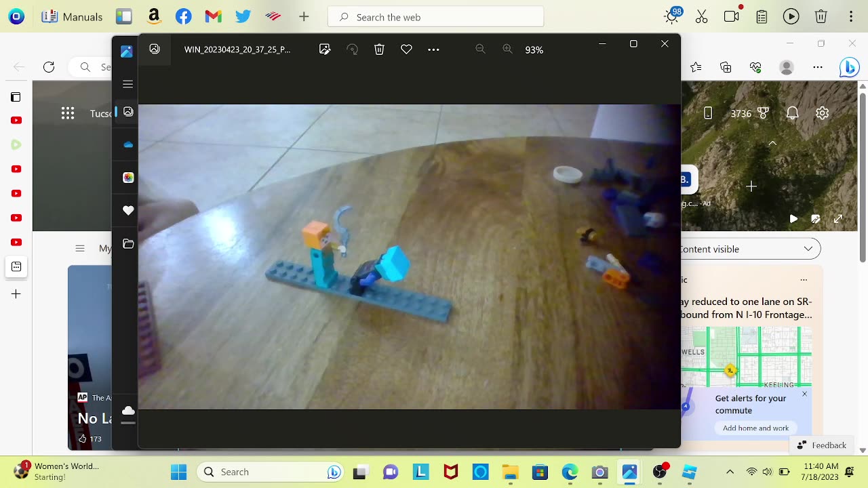Click the top bar play button
This screenshot has width=868, height=488.
click(x=791, y=17)
